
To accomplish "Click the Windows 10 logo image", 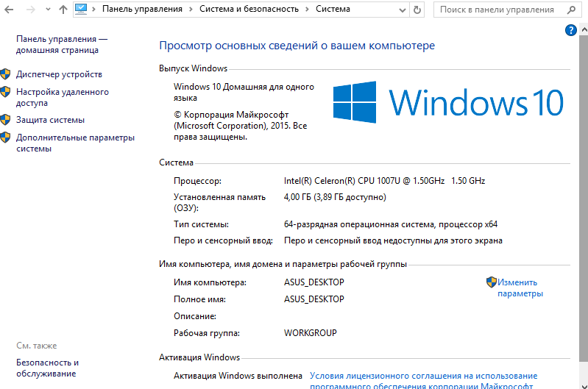I will pos(448,102).
